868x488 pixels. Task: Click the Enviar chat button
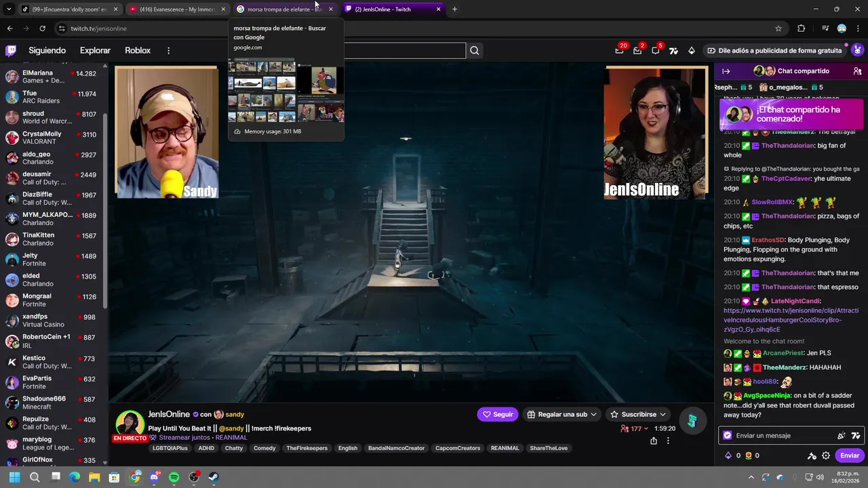[850, 455]
